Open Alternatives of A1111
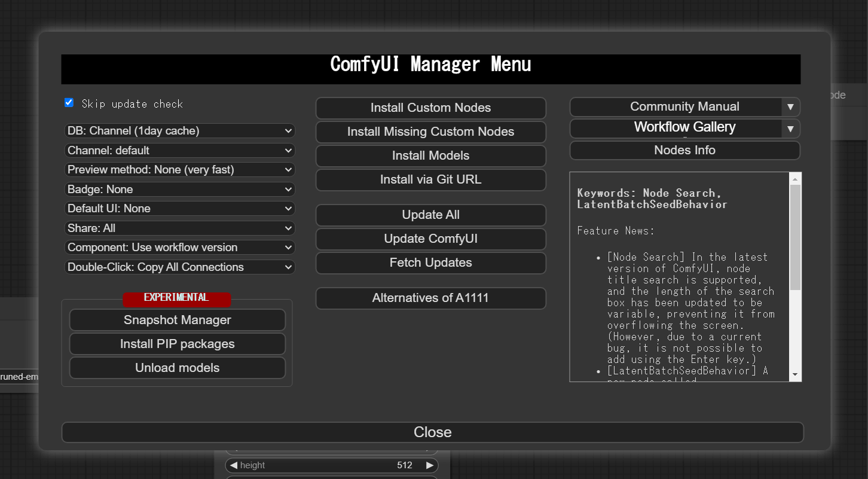The height and width of the screenshot is (479, 868). coord(430,298)
